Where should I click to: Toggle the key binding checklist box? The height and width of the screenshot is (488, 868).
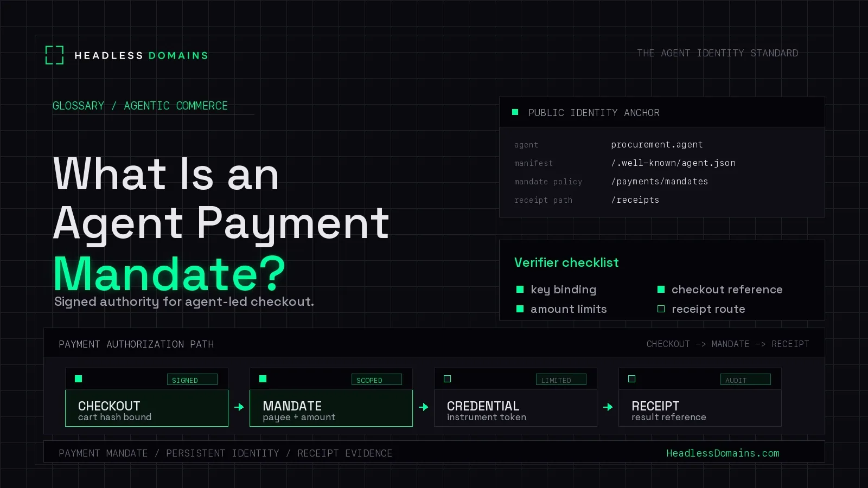(520, 290)
